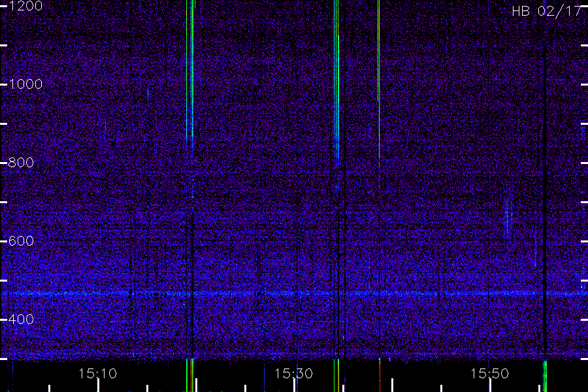Click the 800 frequency axis label
The height and width of the screenshot is (392, 588).
tap(21, 163)
